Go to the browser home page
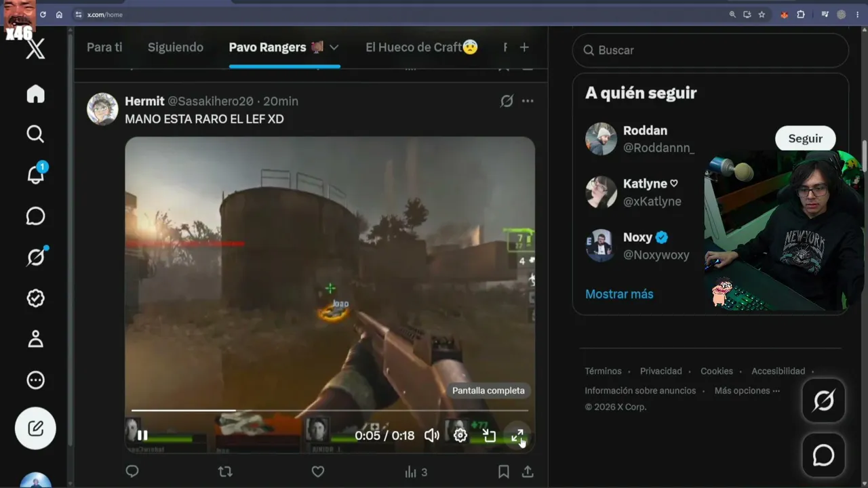The height and width of the screenshot is (488, 868). 59,14
